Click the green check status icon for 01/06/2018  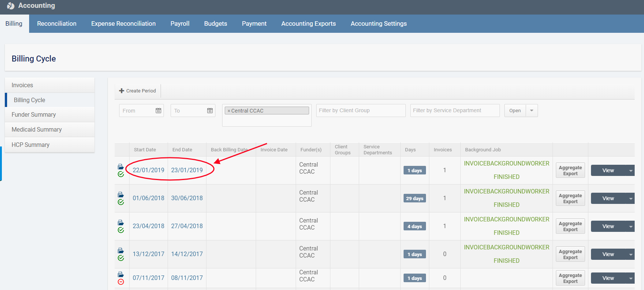[121, 202]
